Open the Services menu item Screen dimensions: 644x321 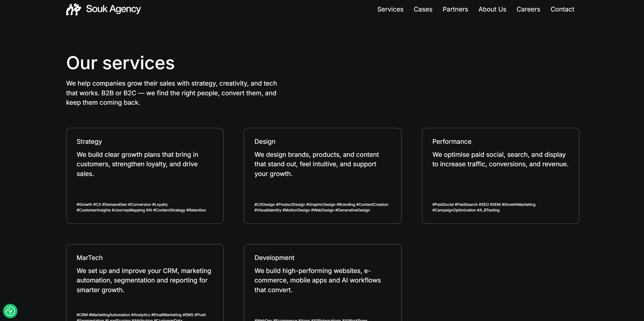[390, 9]
